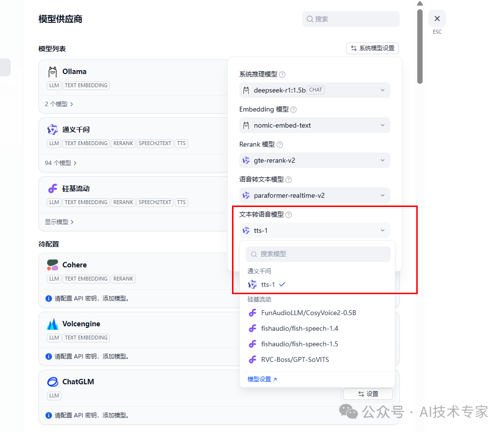Click GPT-SoVITS model's purple icon
The width and height of the screenshot is (504, 432).
pos(252,359)
